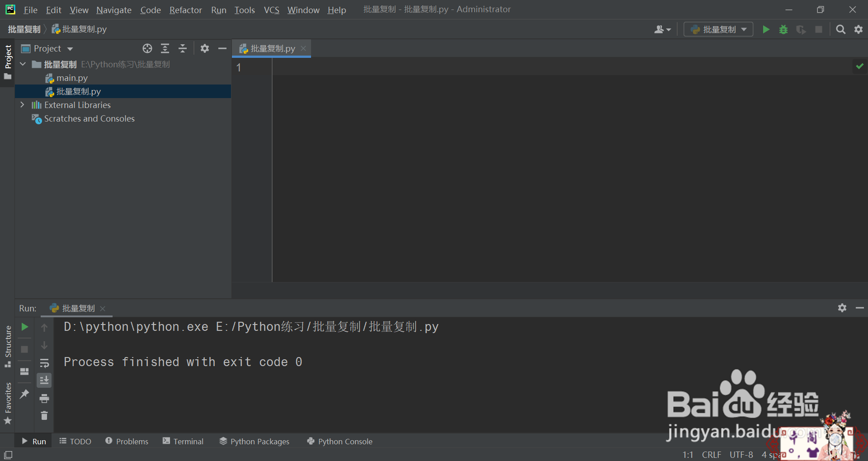
Task: Hide the Project panel with minus icon
Action: click(222, 48)
